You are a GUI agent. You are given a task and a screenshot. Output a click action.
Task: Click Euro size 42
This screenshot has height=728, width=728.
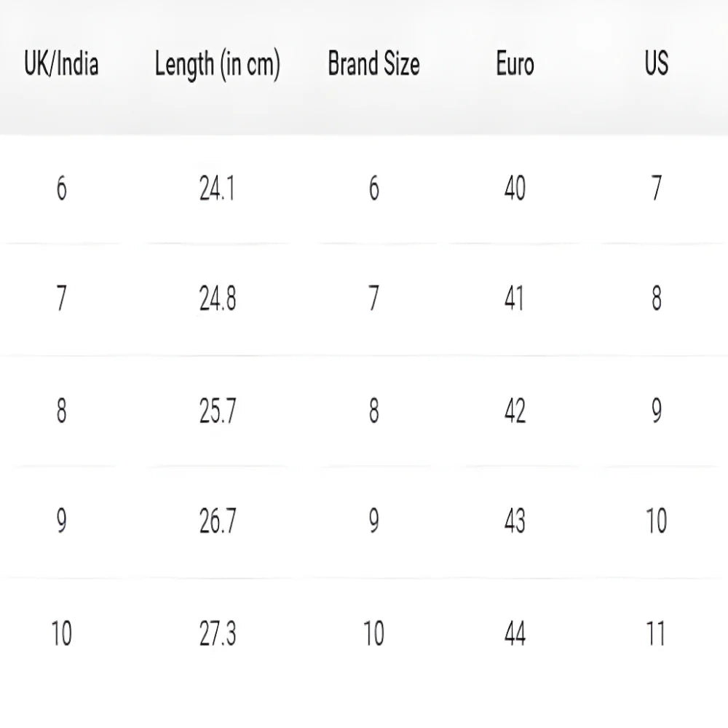(515, 411)
